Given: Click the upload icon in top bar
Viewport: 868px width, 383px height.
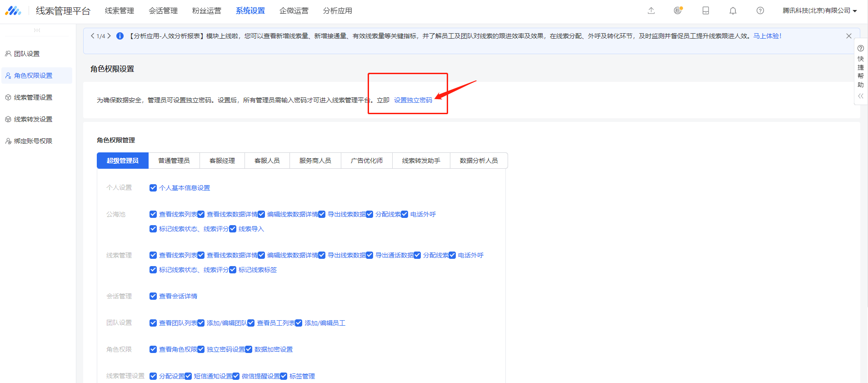Looking at the screenshot, I should pos(651,10).
